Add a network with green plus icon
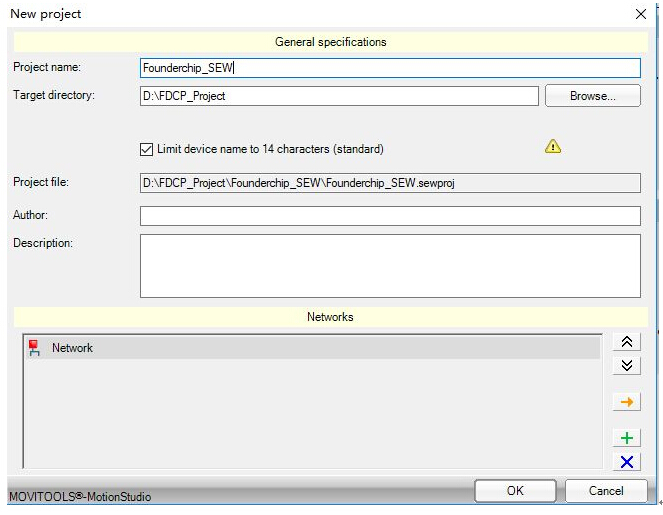Viewport: 663px width, 515px height. (x=627, y=438)
